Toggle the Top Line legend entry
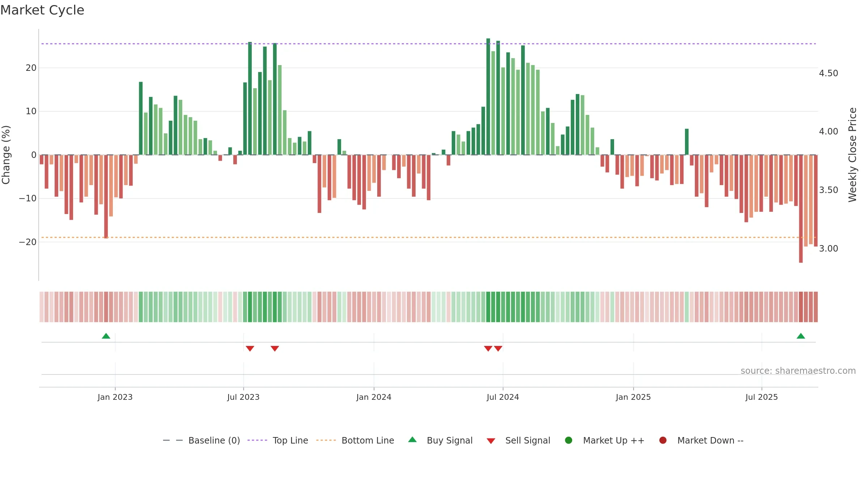The height and width of the screenshot is (488, 868). coord(278,440)
